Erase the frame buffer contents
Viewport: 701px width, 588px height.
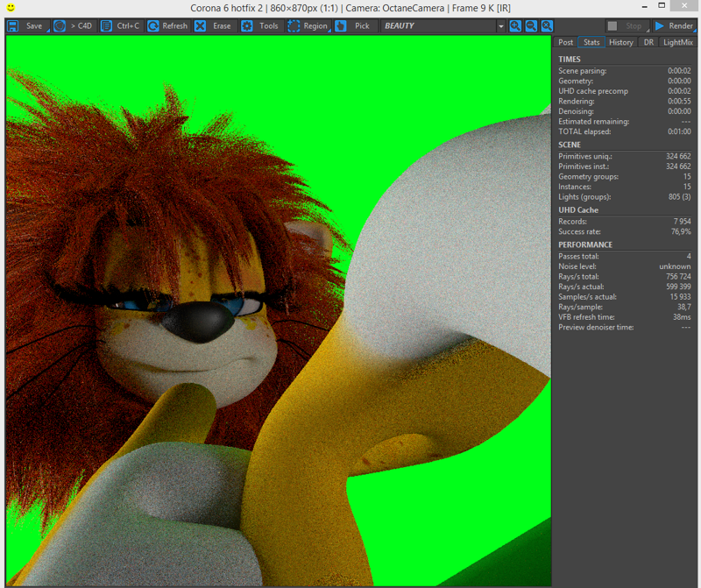pyautogui.click(x=216, y=26)
